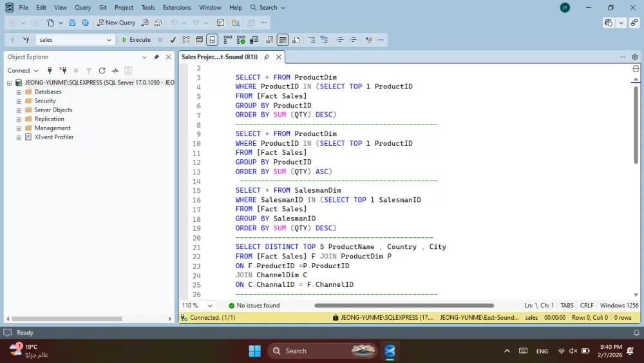Screen dimensions: 644x363
Task: Open the File menu
Action: (24, 7)
